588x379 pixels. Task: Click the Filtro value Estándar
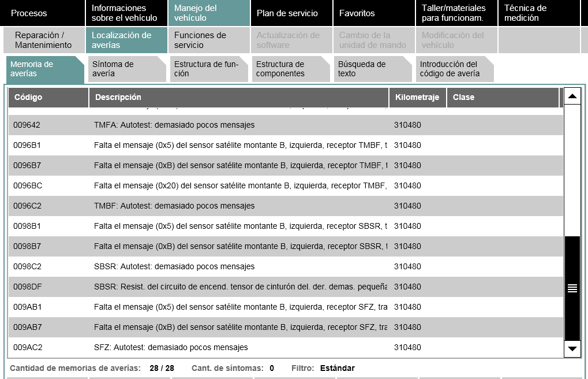338,368
